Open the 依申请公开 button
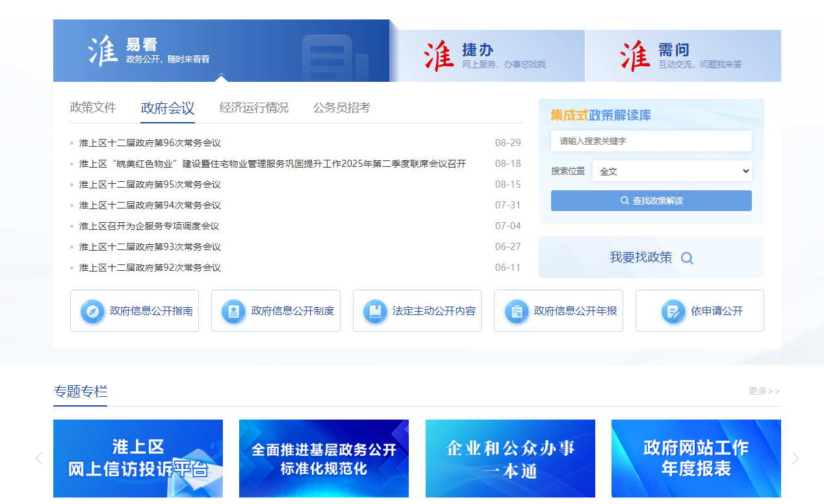The width and height of the screenshot is (824, 504). [x=700, y=311]
